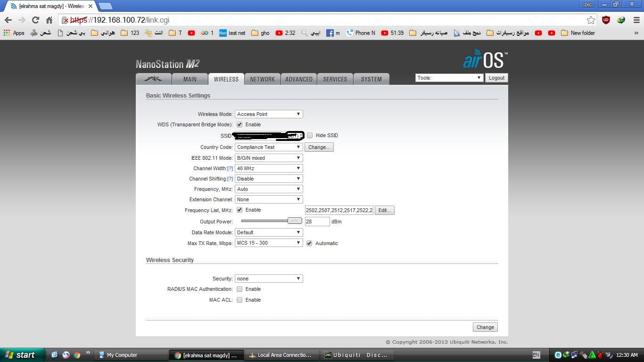Toggle Frequency List Enable checkbox
The width and height of the screenshot is (644, 362).
(239, 210)
